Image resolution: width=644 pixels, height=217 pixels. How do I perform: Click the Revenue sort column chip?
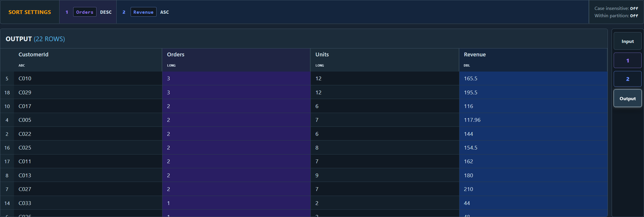pos(143,12)
